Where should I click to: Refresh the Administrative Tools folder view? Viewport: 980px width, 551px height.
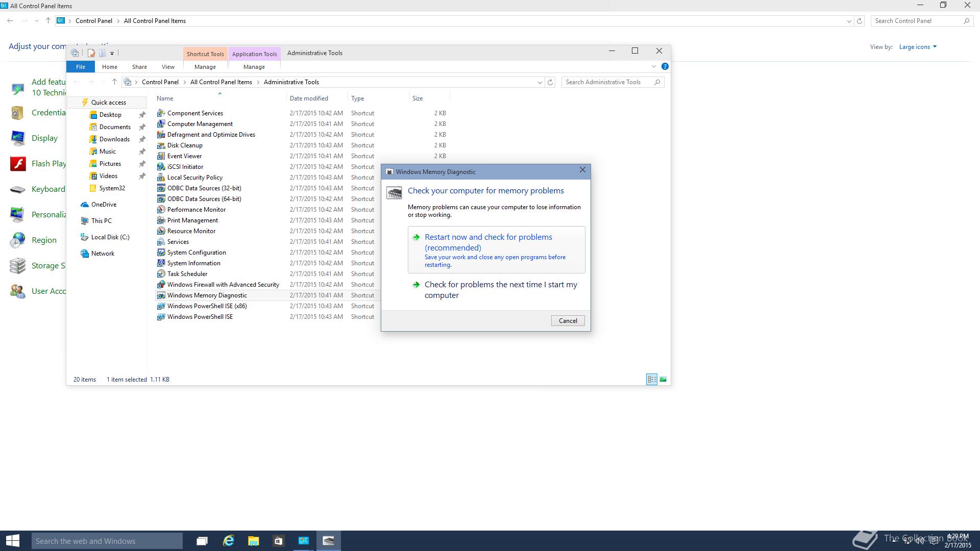point(550,82)
